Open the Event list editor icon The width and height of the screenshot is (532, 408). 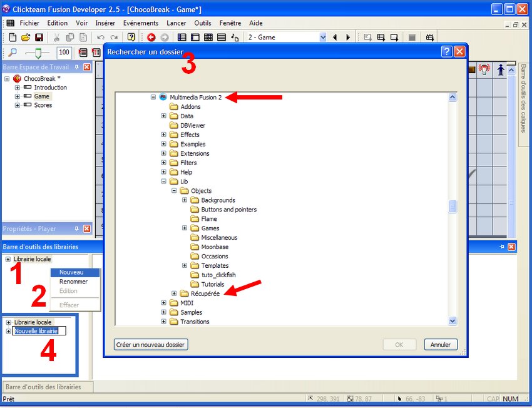click(x=222, y=38)
